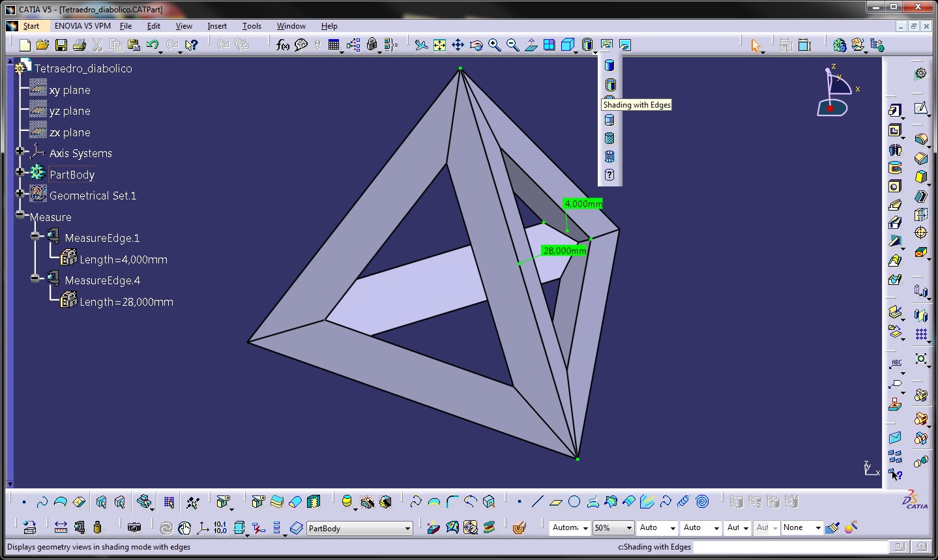Image resolution: width=938 pixels, height=560 pixels.
Task: Click the Sketch icon in right toolbar
Action: 920,108
